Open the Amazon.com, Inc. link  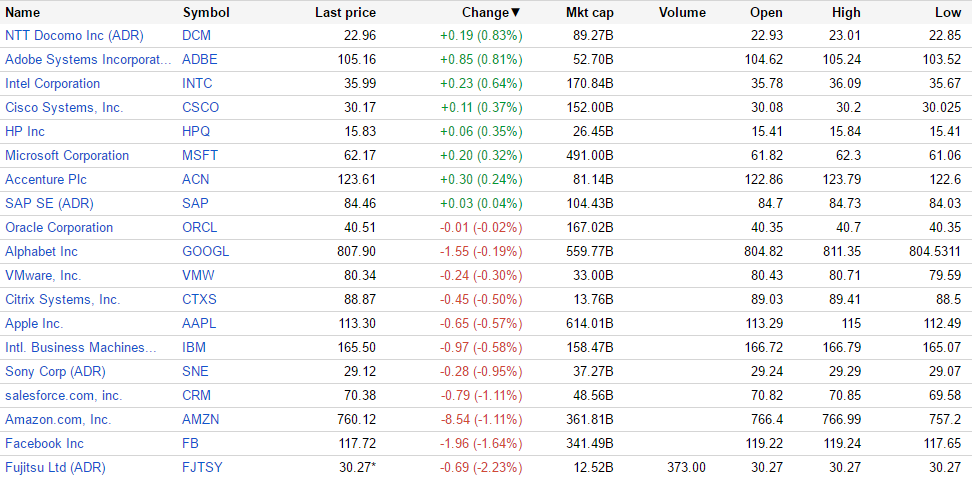pyautogui.click(x=58, y=419)
